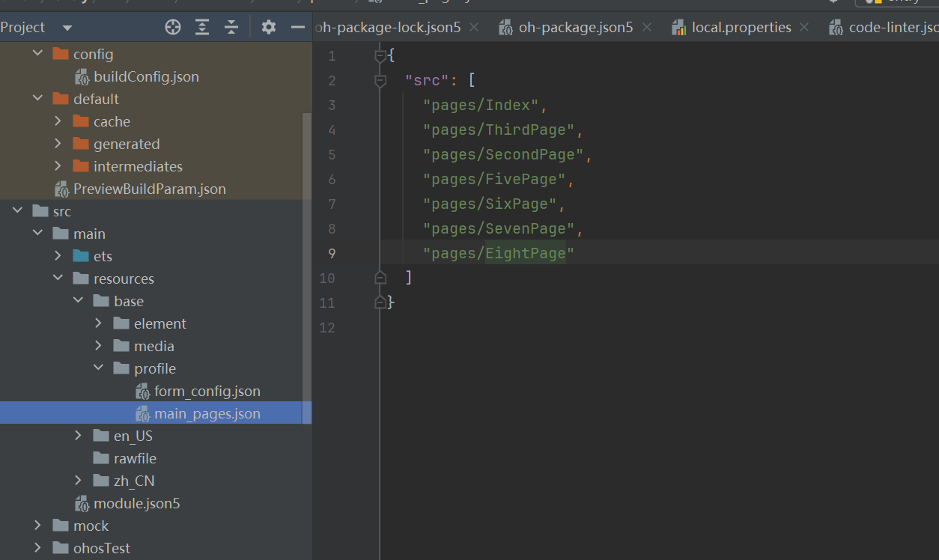Viewport: 939px width, 560px height.
Task: Click the oh-package.json5 tab file icon
Action: (x=505, y=28)
